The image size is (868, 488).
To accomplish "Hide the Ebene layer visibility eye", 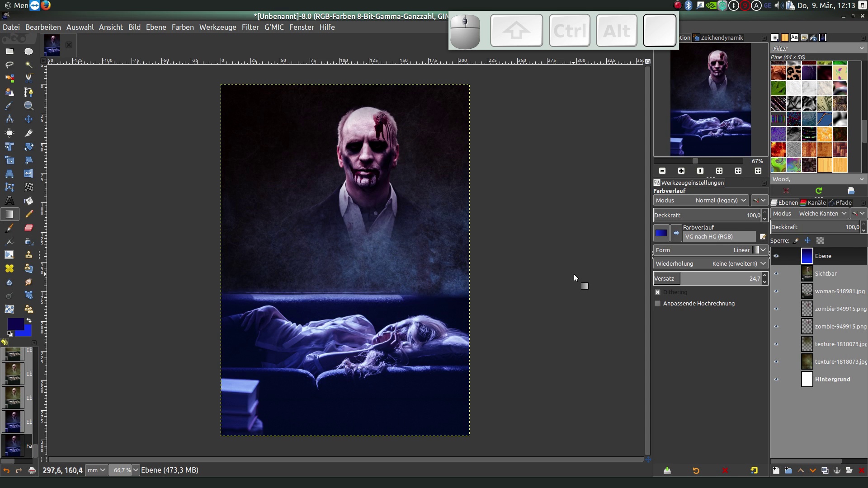I will coord(776,256).
